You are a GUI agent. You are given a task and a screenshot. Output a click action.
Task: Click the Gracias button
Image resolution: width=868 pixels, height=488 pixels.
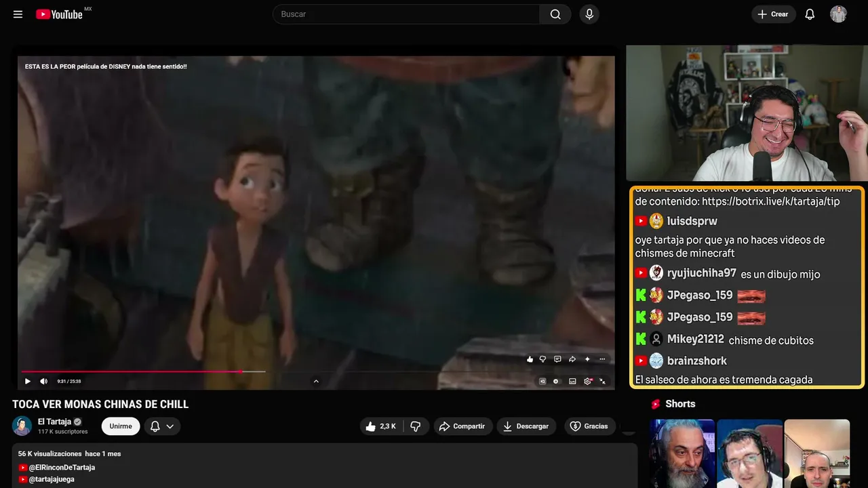[x=590, y=426]
